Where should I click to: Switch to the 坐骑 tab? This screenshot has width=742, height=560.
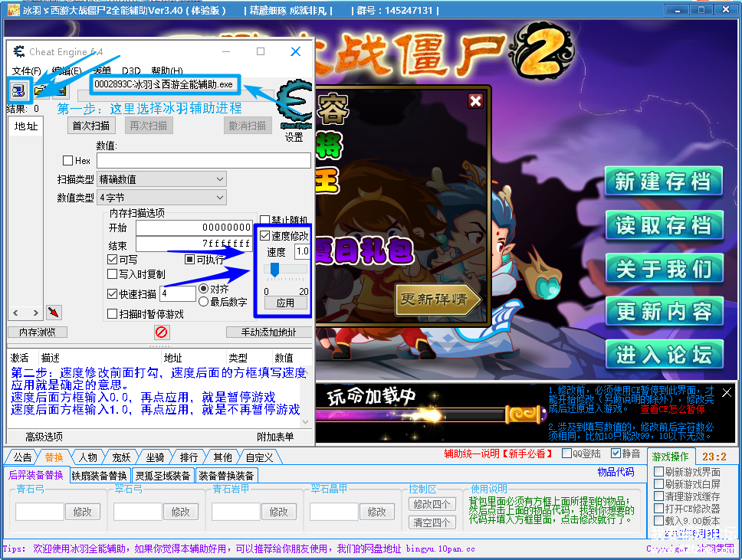point(155,457)
